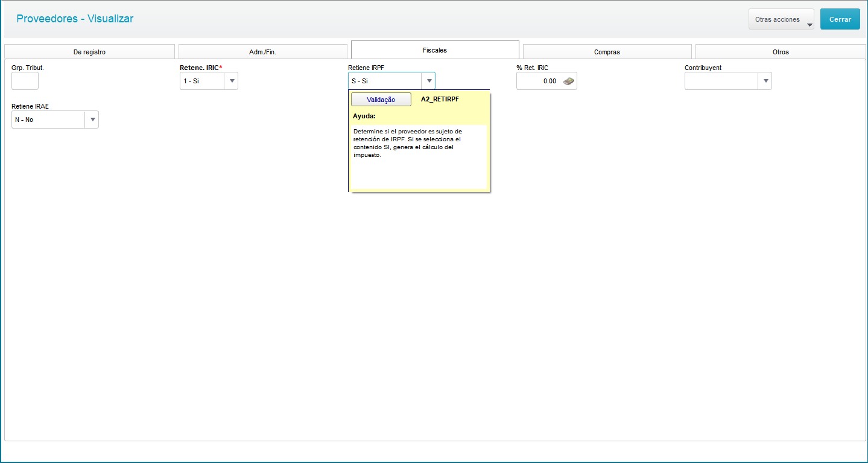Expand the Retiene IRAE dropdown arrow

[x=92, y=120]
